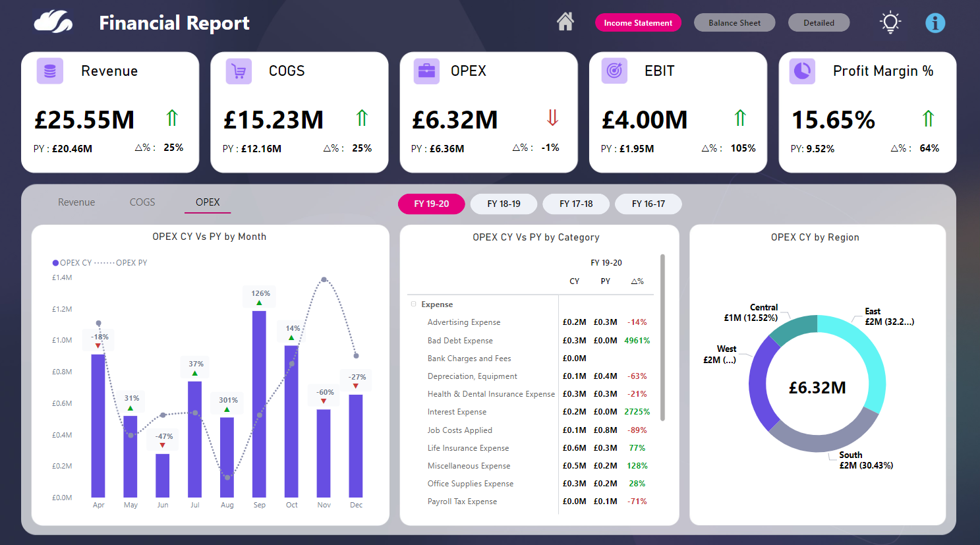
Task: Click the October bar in OPEX chart
Action: click(x=291, y=421)
